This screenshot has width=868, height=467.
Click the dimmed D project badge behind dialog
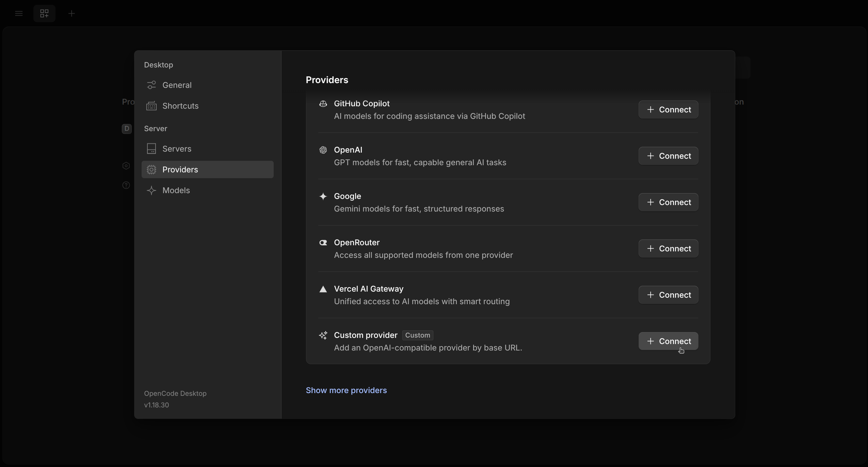click(127, 129)
